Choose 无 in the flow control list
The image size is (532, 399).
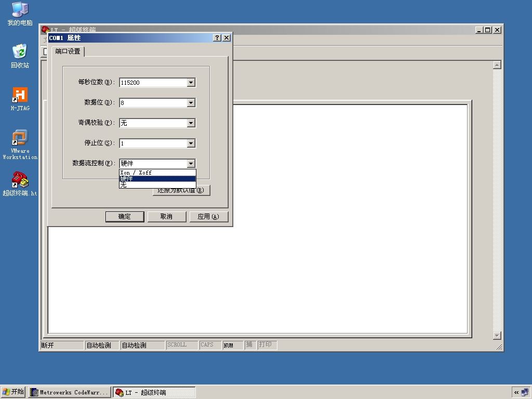coord(157,185)
